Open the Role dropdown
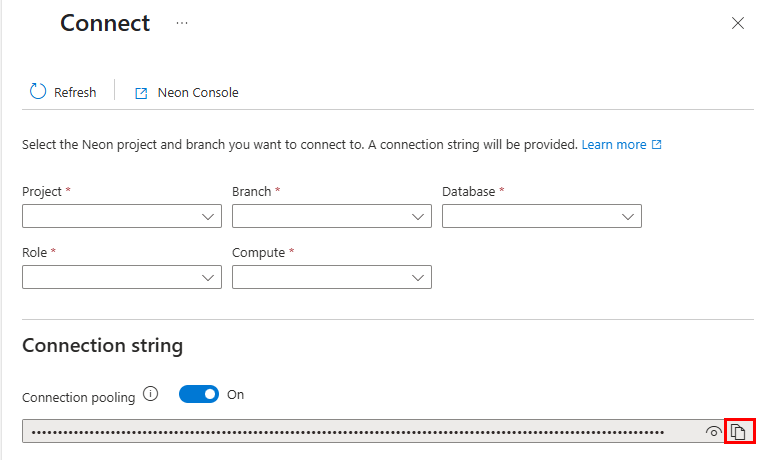Viewport: 766px width, 460px height. coord(122,277)
